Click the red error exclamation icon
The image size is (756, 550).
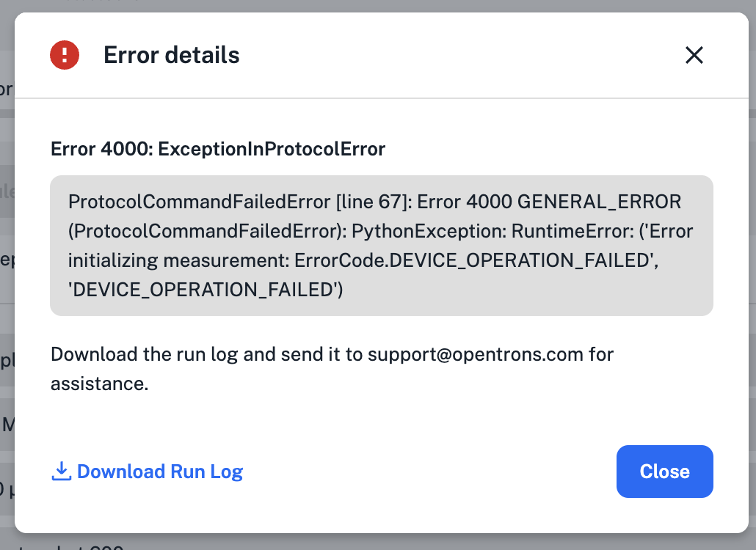point(65,55)
